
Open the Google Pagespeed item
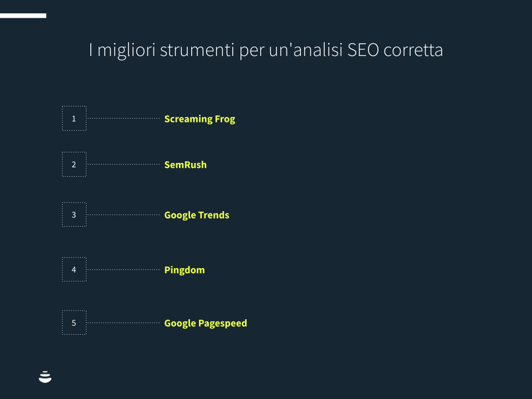coord(206,323)
